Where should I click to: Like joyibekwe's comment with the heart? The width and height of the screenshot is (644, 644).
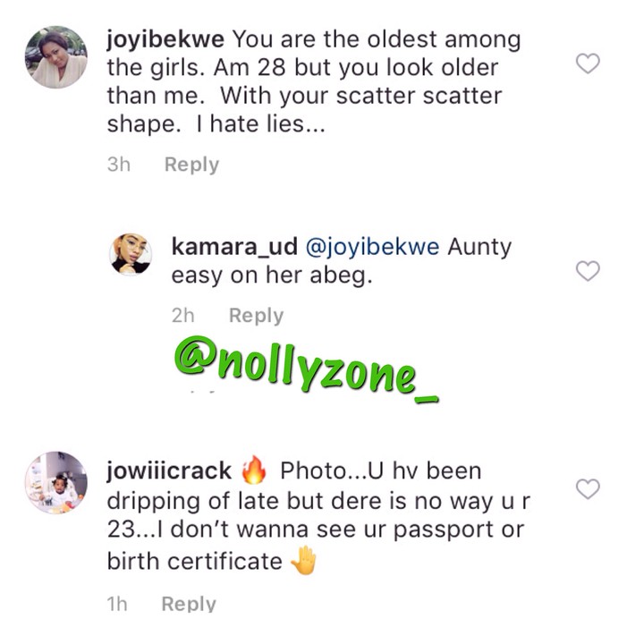[x=587, y=64]
